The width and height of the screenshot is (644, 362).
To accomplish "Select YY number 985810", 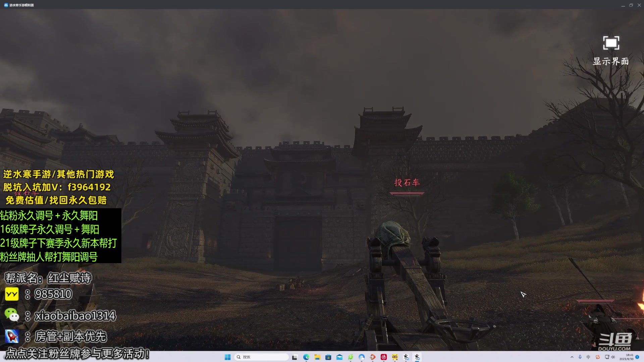I will pyautogui.click(x=53, y=294).
